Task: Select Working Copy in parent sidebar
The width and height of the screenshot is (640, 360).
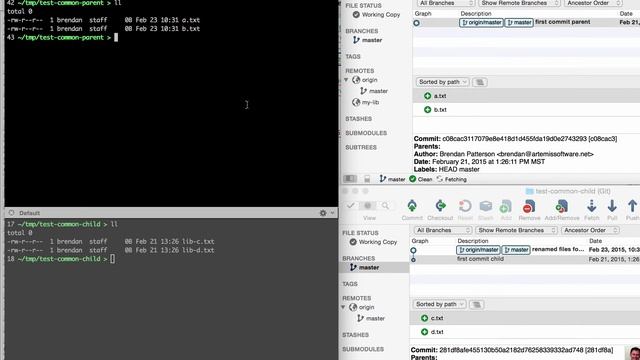Action: pos(376,15)
